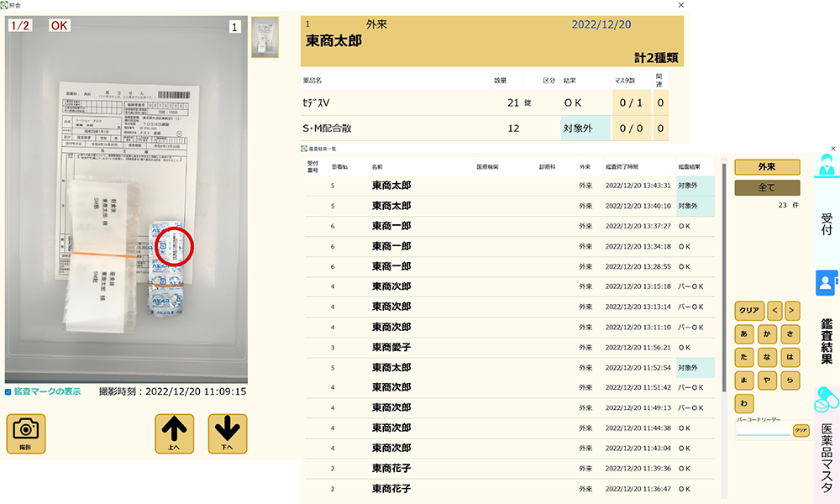Click the large クリア kana button
The width and height of the screenshot is (840, 504).
(x=749, y=311)
